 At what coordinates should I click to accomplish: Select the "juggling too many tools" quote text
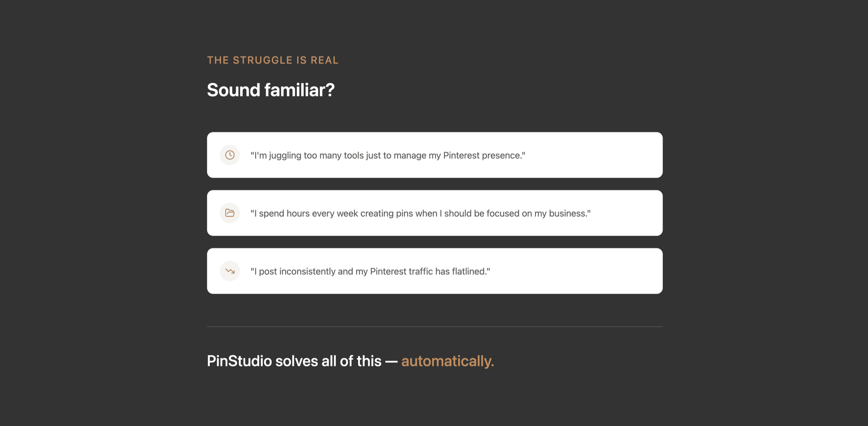tap(388, 156)
